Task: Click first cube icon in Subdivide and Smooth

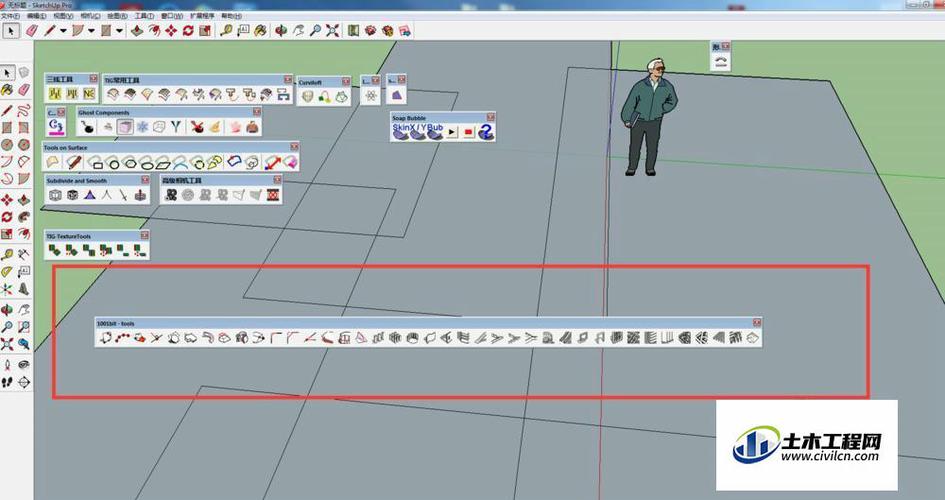Action: tap(55, 195)
